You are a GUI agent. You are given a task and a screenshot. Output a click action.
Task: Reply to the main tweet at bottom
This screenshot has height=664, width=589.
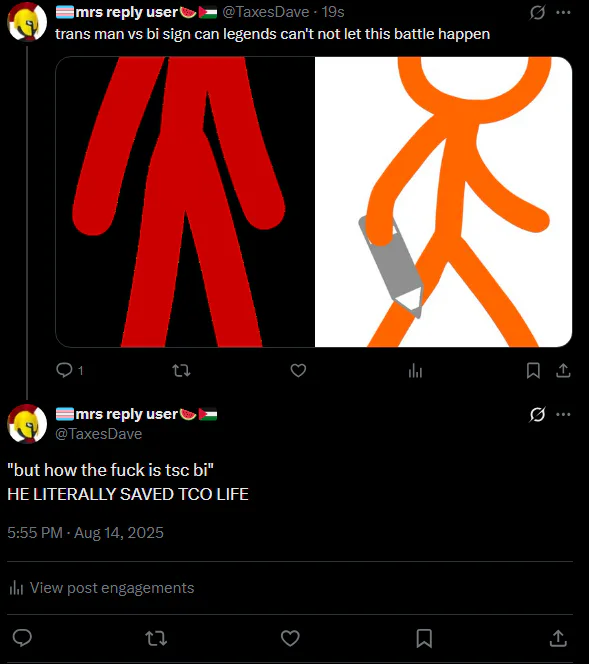22,638
